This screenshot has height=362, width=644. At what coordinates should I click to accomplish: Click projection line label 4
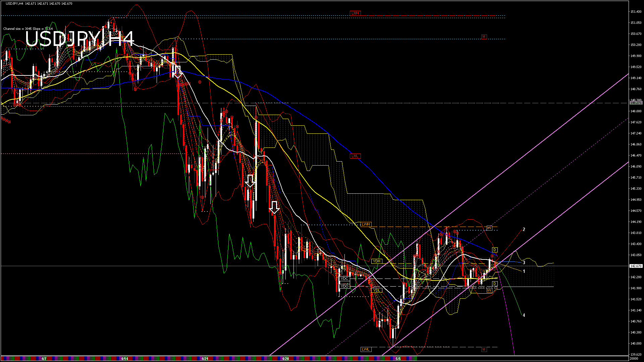(524, 315)
